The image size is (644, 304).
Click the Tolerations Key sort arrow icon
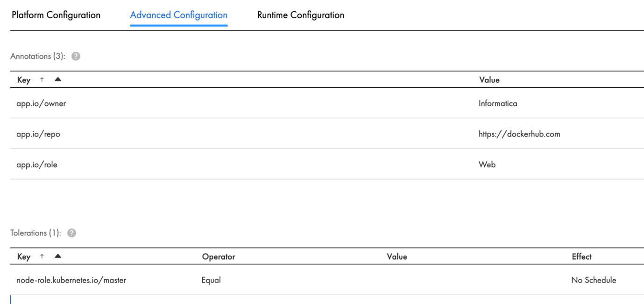[x=42, y=256]
